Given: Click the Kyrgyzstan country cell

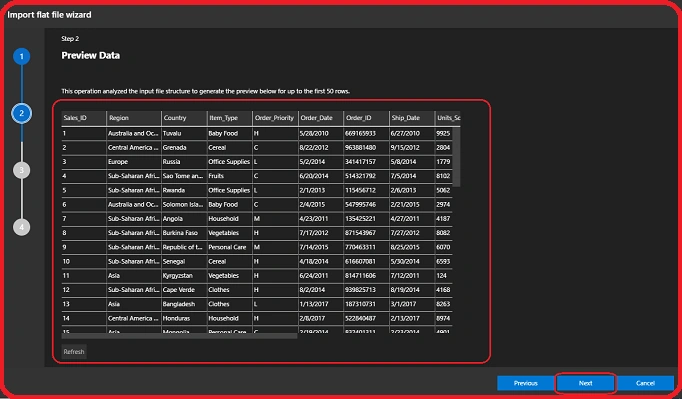Looking at the screenshot, I should click(184, 275).
